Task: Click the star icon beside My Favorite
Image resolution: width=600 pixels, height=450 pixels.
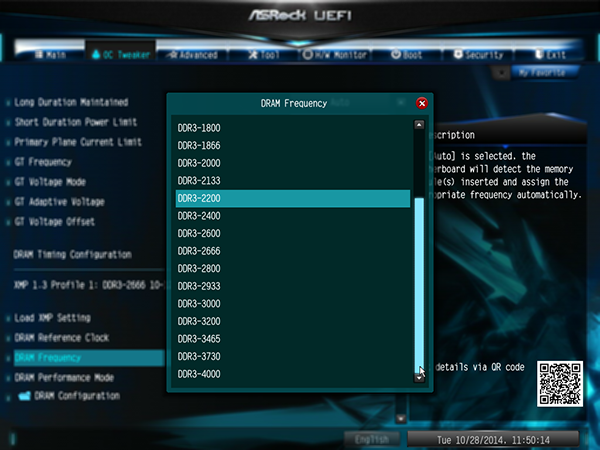Action: point(502,73)
